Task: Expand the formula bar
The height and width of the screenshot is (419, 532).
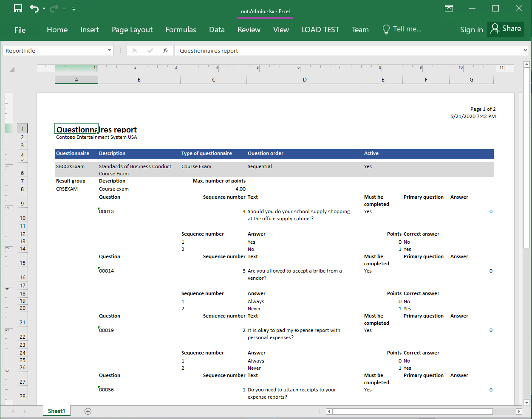Action: 525,51
